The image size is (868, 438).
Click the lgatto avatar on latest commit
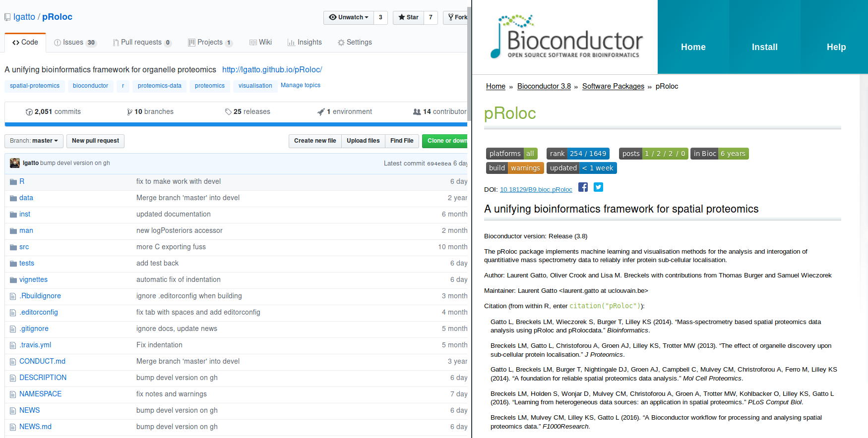click(x=15, y=163)
